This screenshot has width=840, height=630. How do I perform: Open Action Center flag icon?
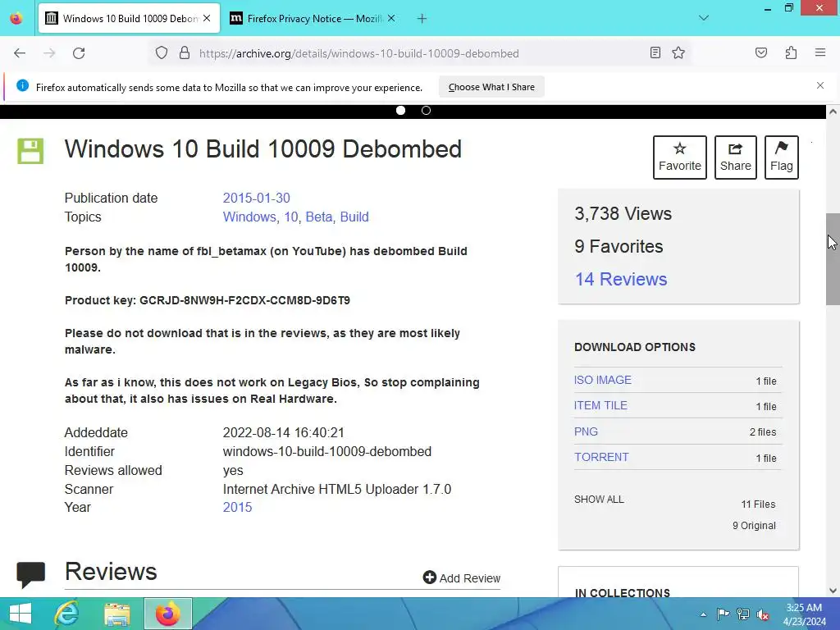[723, 614]
